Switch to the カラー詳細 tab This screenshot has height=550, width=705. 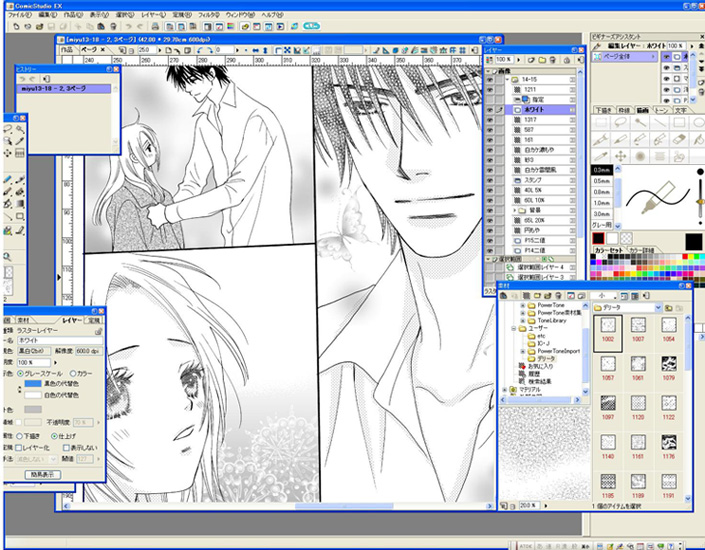[642, 250]
